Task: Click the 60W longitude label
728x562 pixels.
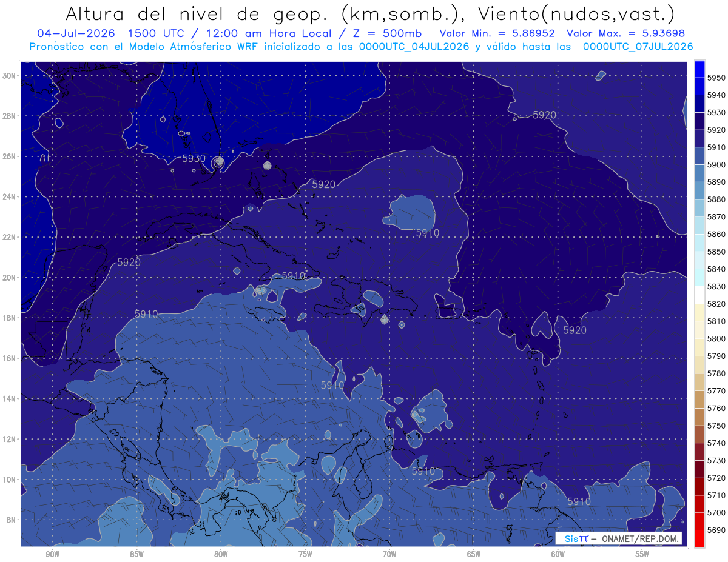Action: 558,554
